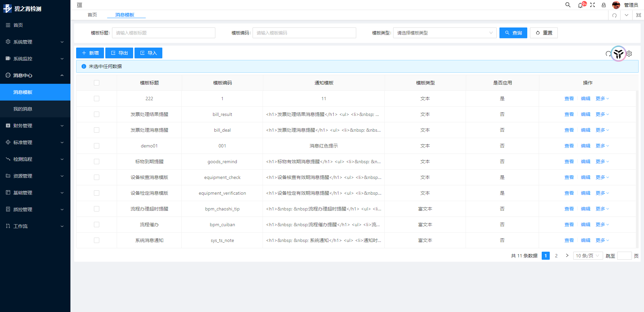Image resolution: width=644 pixels, height=312 pixels.
Task: Click 查看 for the demo01 row
Action: click(569, 146)
